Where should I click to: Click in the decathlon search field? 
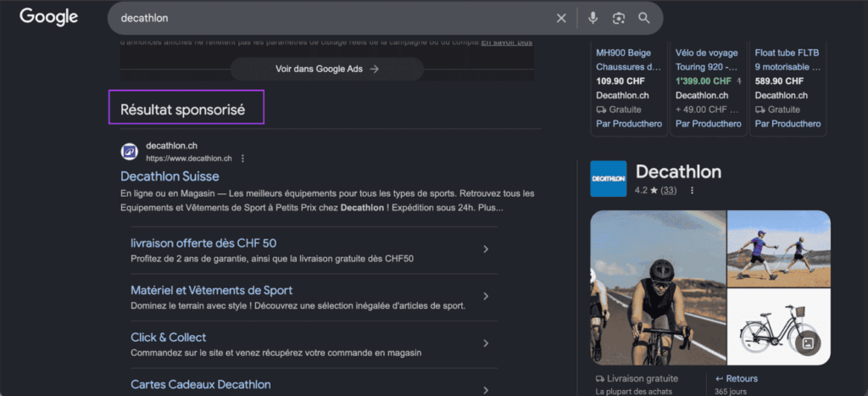332,19
